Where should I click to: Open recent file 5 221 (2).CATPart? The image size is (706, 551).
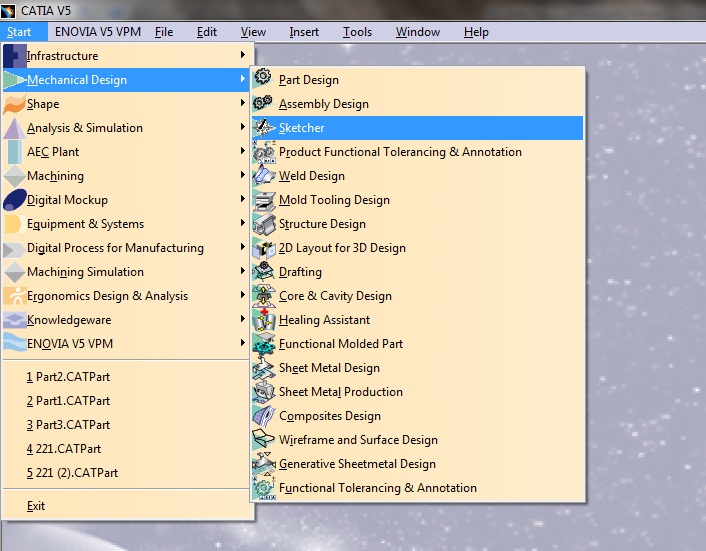[x=72, y=473]
